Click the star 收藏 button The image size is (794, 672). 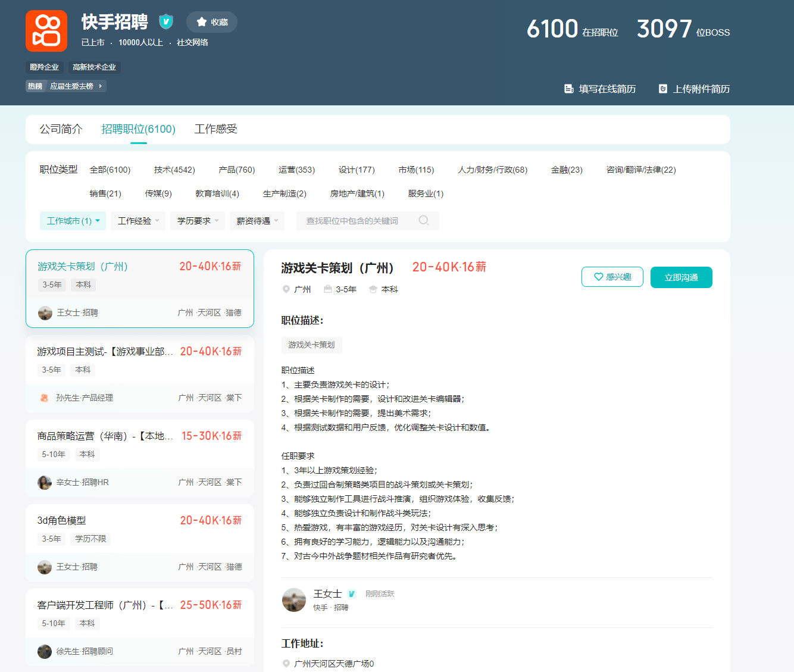212,22
